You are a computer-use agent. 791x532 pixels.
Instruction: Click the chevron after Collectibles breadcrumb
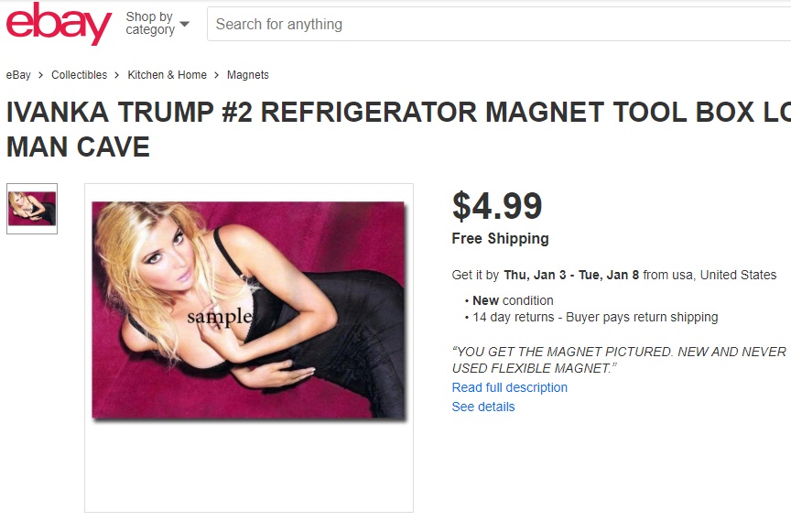[117, 75]
